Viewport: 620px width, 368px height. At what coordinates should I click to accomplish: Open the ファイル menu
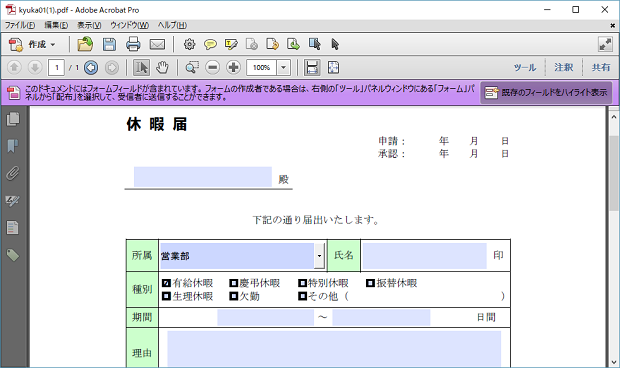tap(20, 25)
